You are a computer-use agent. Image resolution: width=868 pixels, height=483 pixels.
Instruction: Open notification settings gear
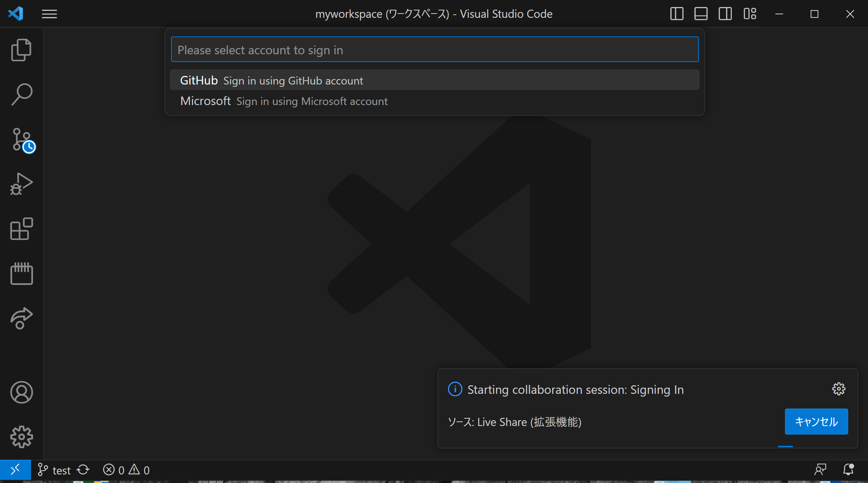[x=839, y=389]
